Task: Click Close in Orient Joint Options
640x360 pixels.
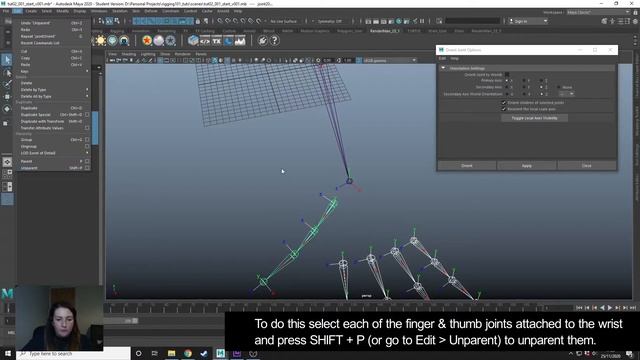Action: 587,166
